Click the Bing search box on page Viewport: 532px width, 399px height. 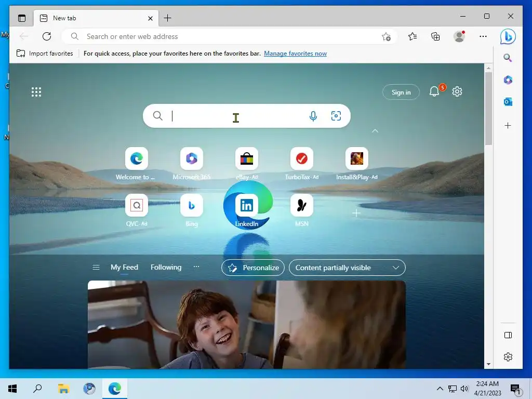(x=247, y=116)
